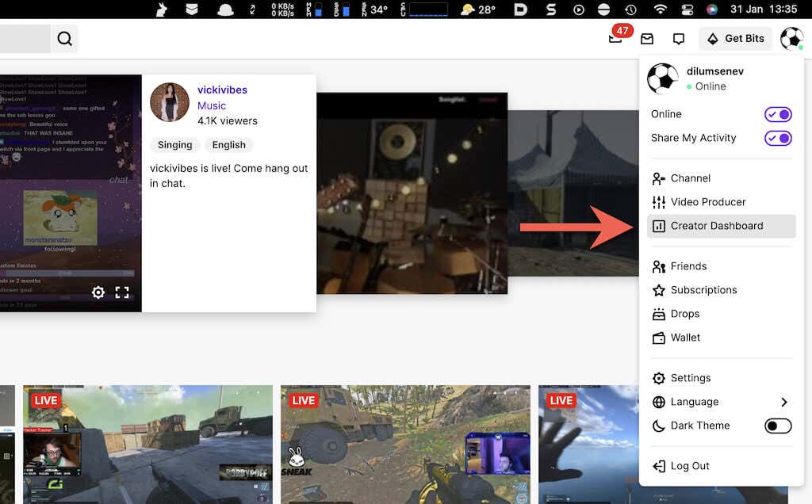
Task: Open the notifications inbox with 47 badge
Action: [x=616, y=39]
